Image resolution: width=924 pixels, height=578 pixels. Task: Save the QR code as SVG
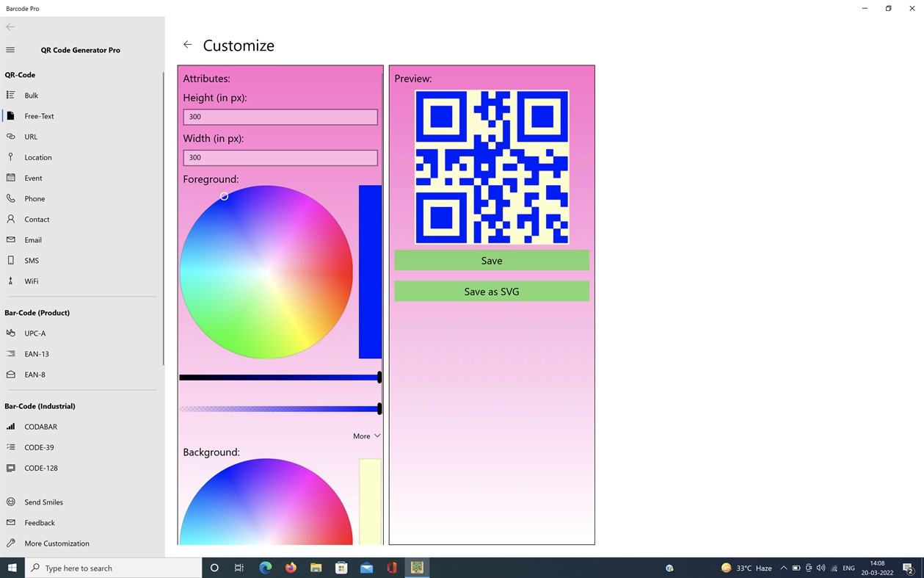[491, 291]
